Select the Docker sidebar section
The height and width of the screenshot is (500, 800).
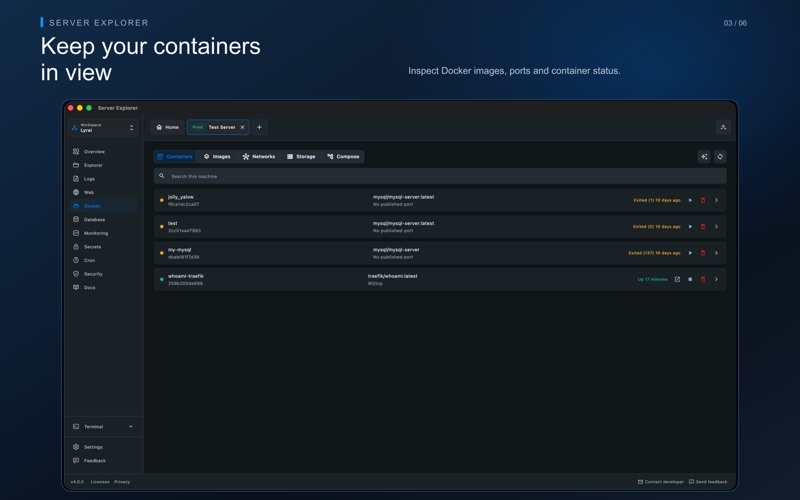[104, 206]
